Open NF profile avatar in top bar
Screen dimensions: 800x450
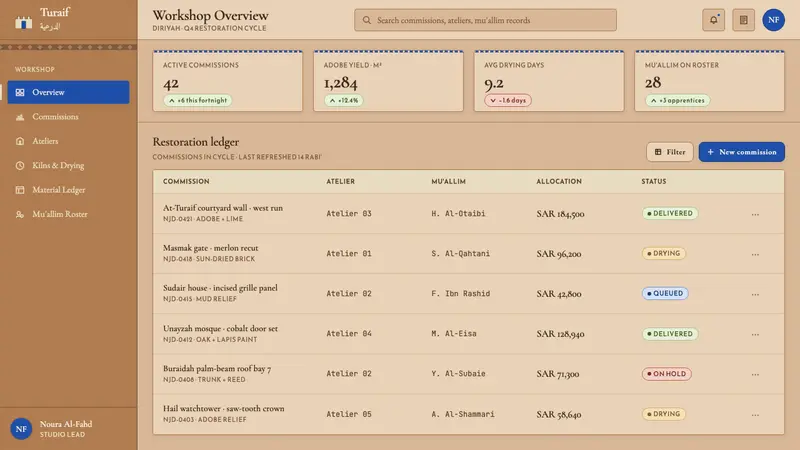tap(773, 20)
